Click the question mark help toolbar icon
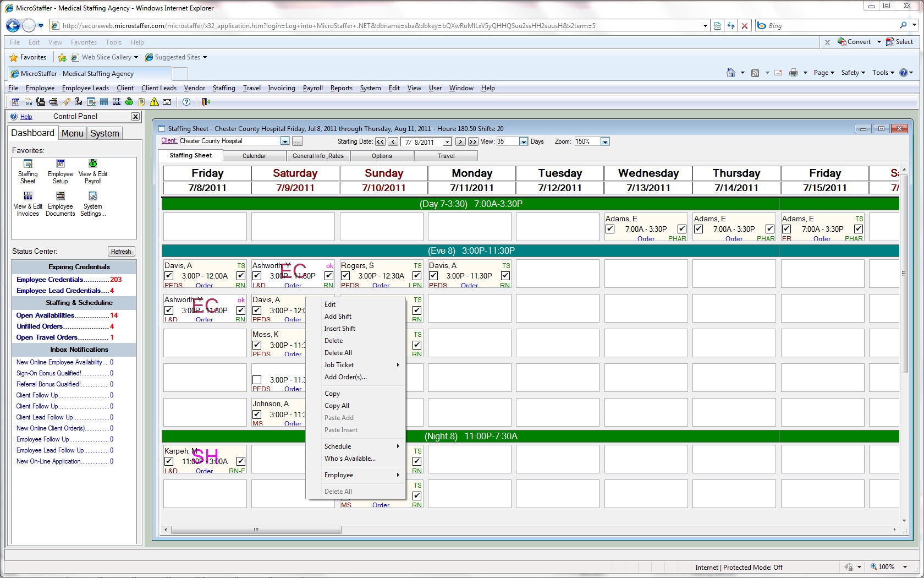This screenshot has height=578, width=924. point(186,102)
